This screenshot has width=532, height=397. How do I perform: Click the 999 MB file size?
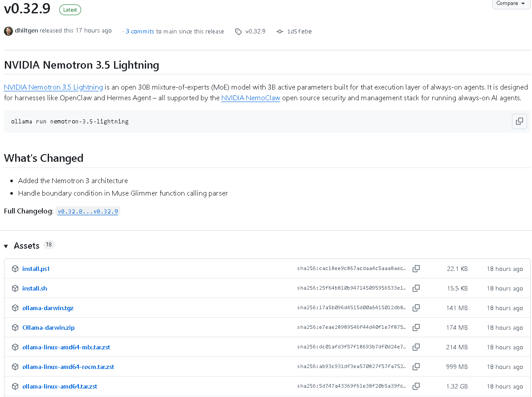click(x=457, y=367)
